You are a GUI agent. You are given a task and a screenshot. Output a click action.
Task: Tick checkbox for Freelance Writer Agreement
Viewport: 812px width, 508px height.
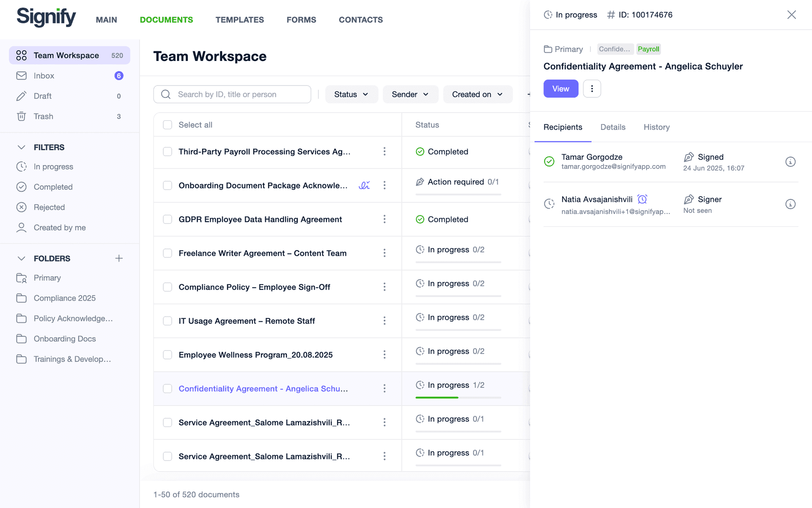[167, 253]
